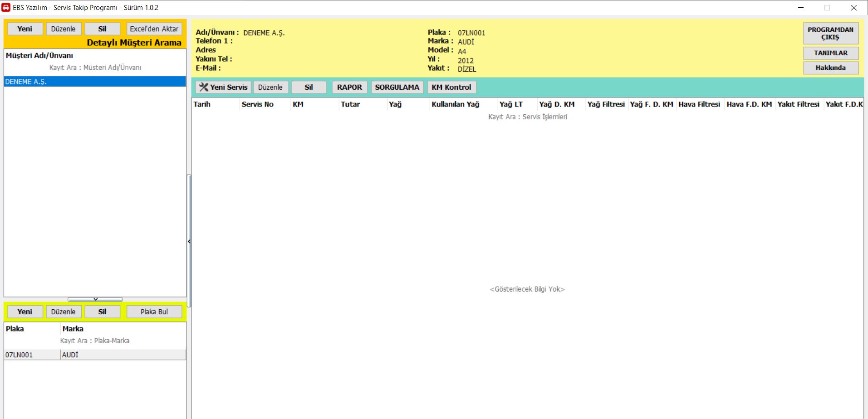The width and height of the screenshot is (868, 419).
Task: Click Yeni Servis button with wrench icon
Action: [x=223, y=88]
